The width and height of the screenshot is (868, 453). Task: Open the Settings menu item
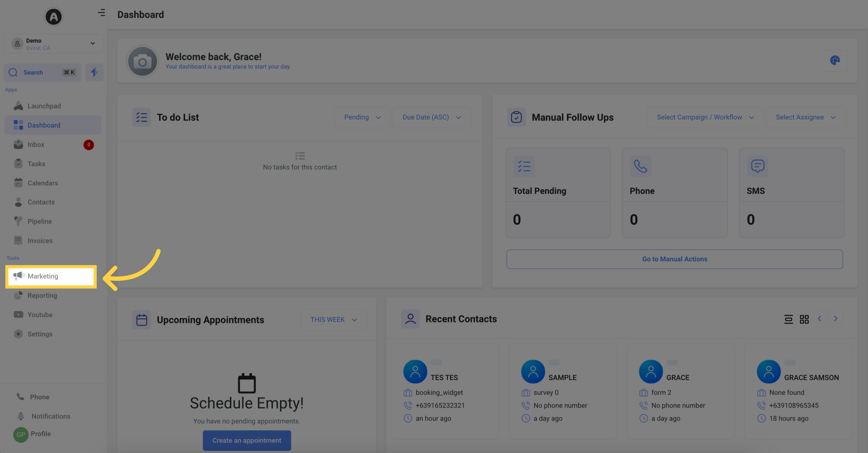point(40,334)
